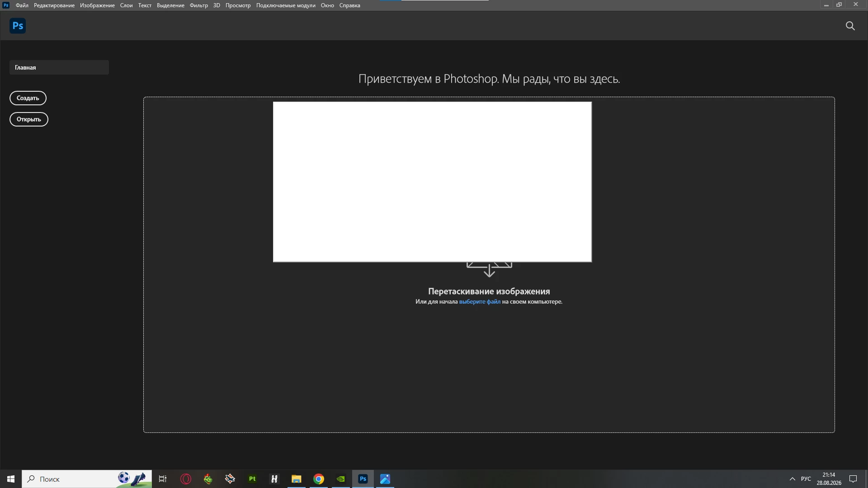The image size is (868, 488).
Task: Click the airplane-emblem taskbar icon
Action: coord(230,479)
